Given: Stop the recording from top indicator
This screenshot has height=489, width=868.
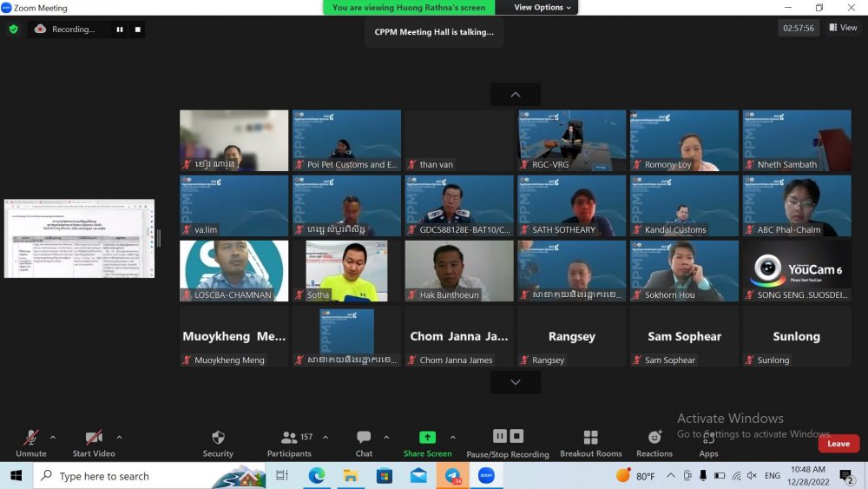Looking at the screenshot, I should point(138,30).
